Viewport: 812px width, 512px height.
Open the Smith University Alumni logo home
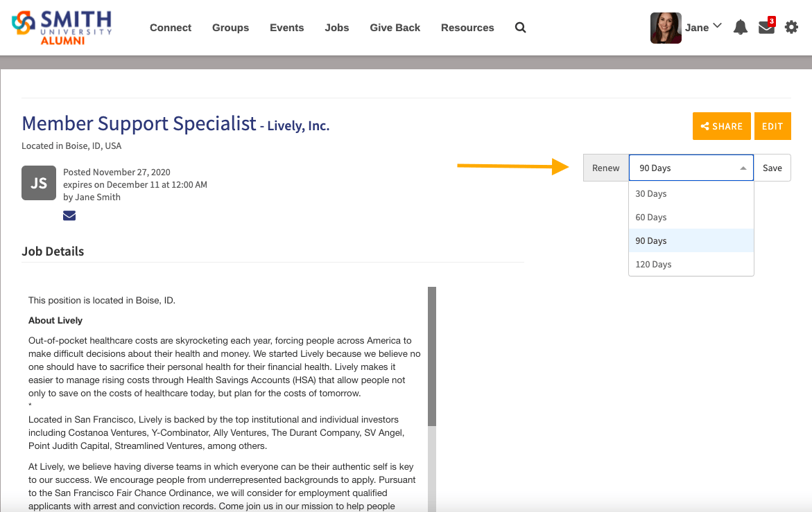point(62,28)
